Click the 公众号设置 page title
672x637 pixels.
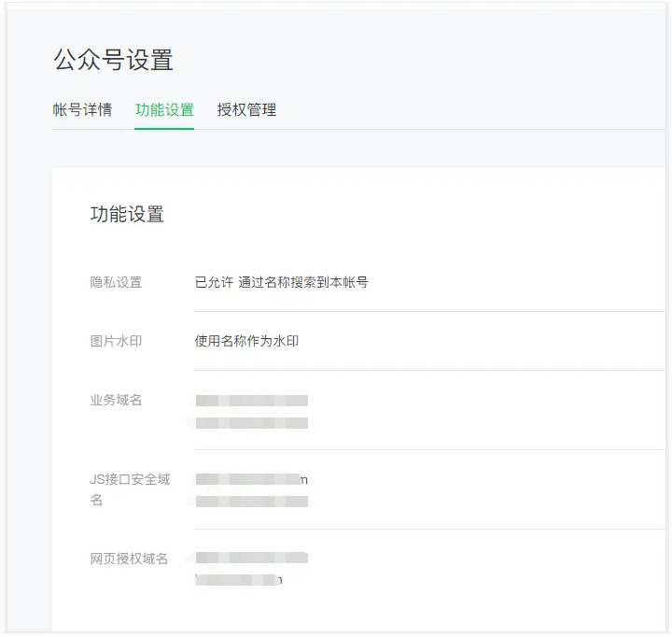(x=114, y=60)
